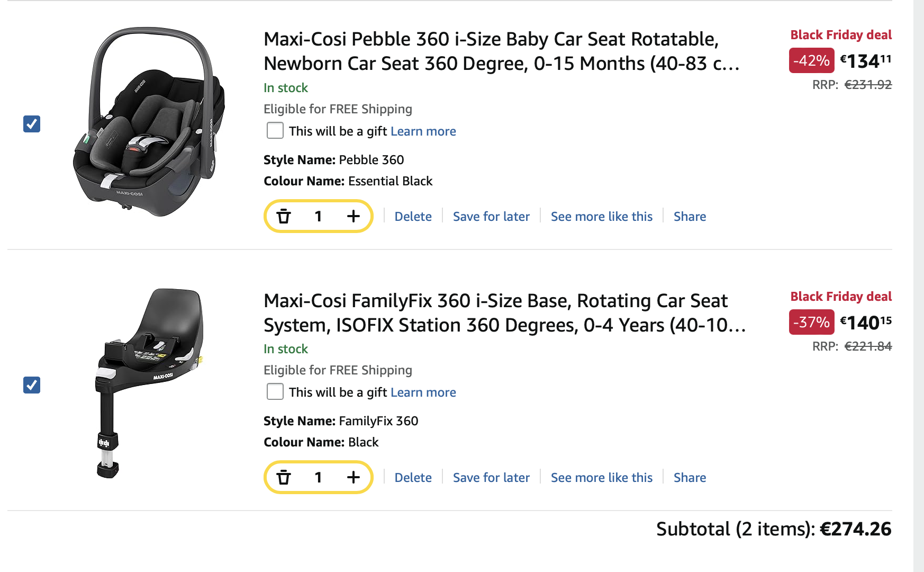Click the Pebble 360 car seat thumbnail
This screenshot has height=572, width=924.
[149, 122]
